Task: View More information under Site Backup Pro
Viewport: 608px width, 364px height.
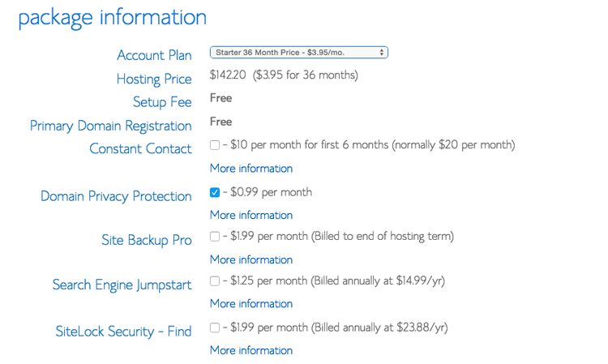Action: (x=250, y=259)
